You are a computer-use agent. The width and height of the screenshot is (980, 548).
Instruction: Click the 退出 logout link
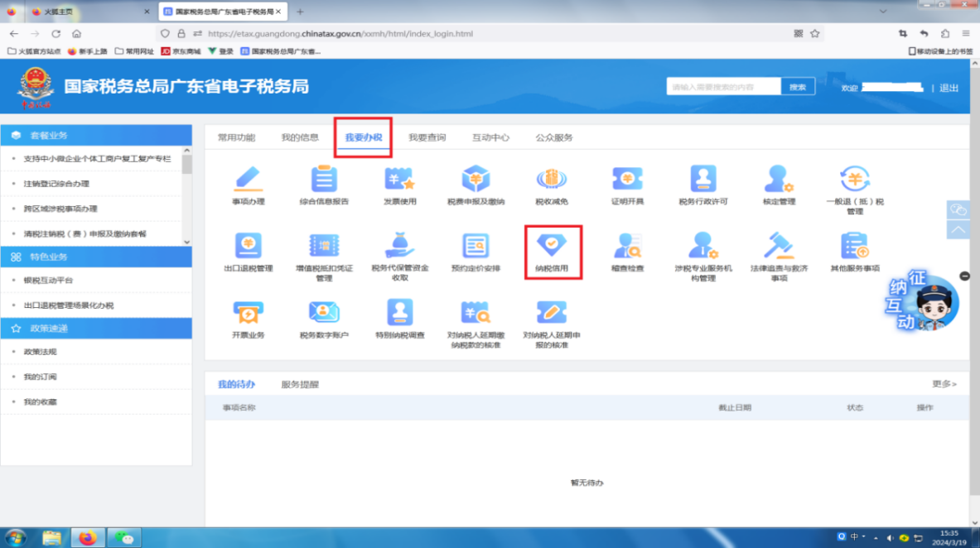tap(949, 88)
